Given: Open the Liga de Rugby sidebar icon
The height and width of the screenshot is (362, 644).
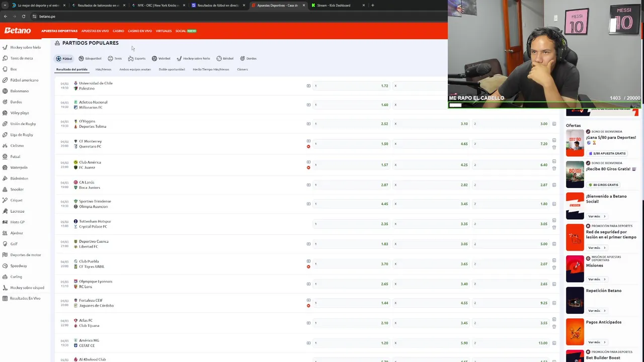Looking at the screenshot, I should (5, 135).
